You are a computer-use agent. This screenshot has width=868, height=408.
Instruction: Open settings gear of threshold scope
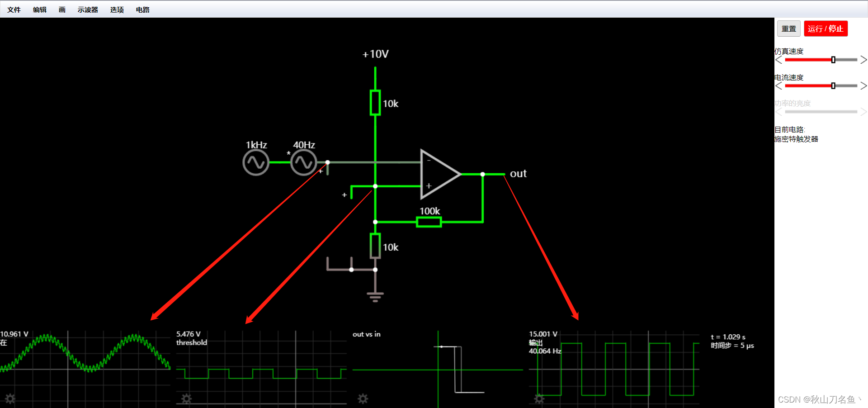coord(186,399)
